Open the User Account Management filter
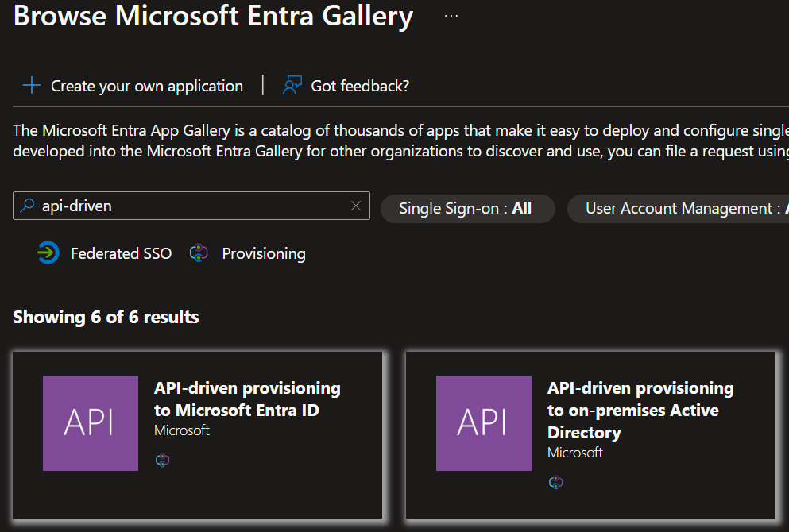 click(x=678, y=208)
